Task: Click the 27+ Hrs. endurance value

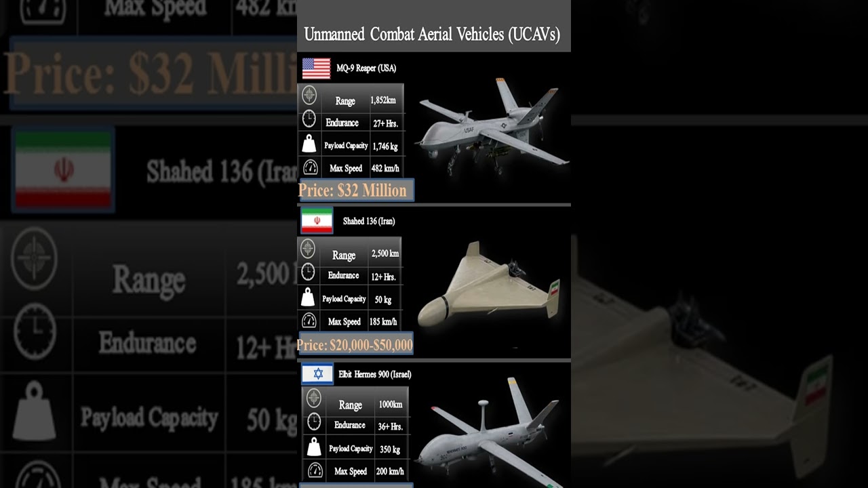Action: pos(384,123)
